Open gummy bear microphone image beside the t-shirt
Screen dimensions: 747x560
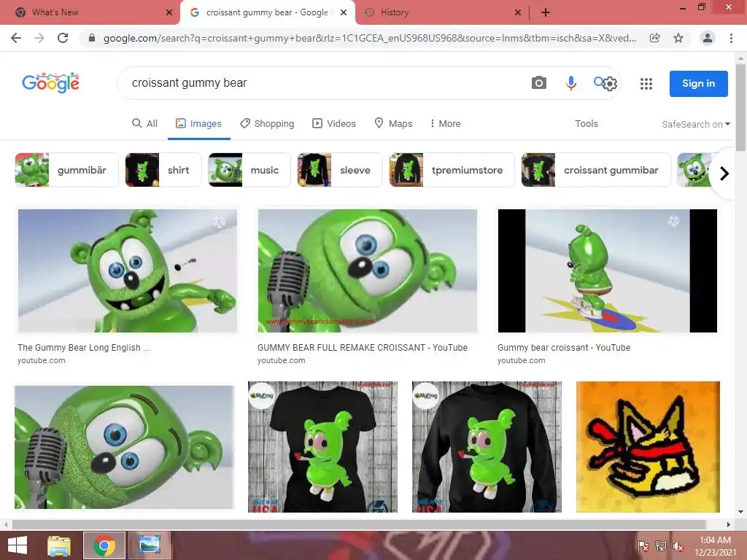pyautogui.click(x=124, y=447)
